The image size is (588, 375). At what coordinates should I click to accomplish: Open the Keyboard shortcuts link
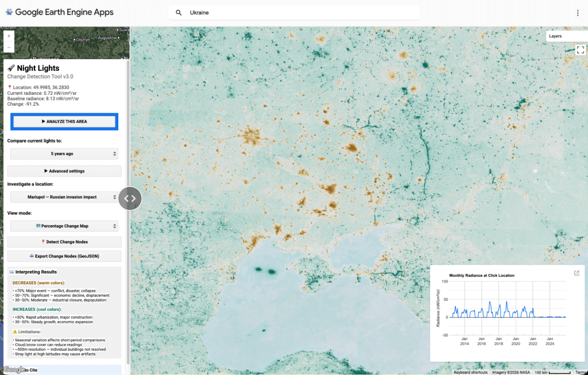tap(471, 372)
